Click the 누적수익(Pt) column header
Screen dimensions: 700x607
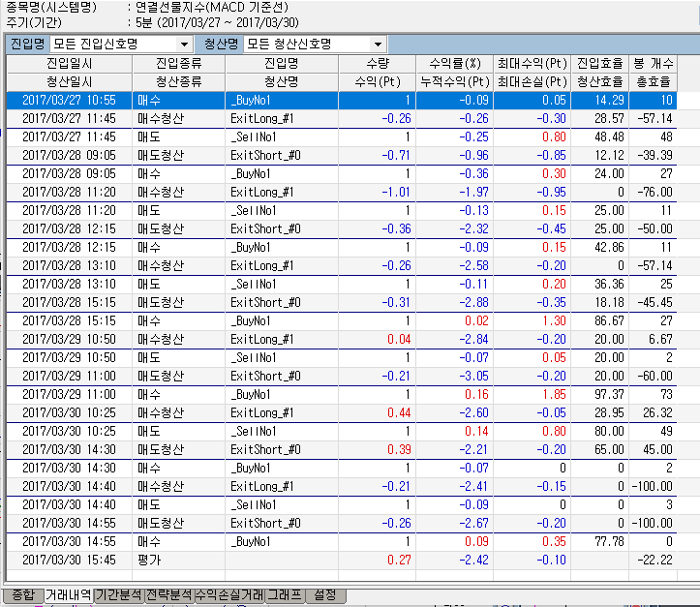coord(454,82)
